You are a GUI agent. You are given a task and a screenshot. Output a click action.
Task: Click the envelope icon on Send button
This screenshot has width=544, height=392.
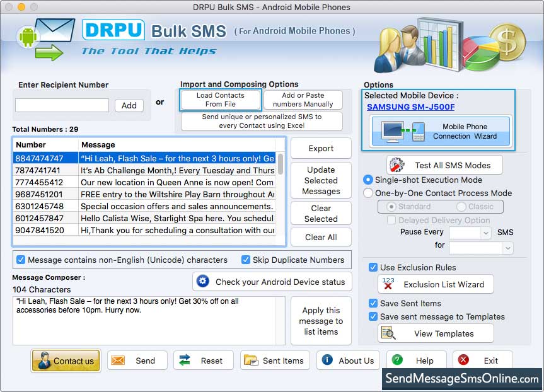[118, 360]
